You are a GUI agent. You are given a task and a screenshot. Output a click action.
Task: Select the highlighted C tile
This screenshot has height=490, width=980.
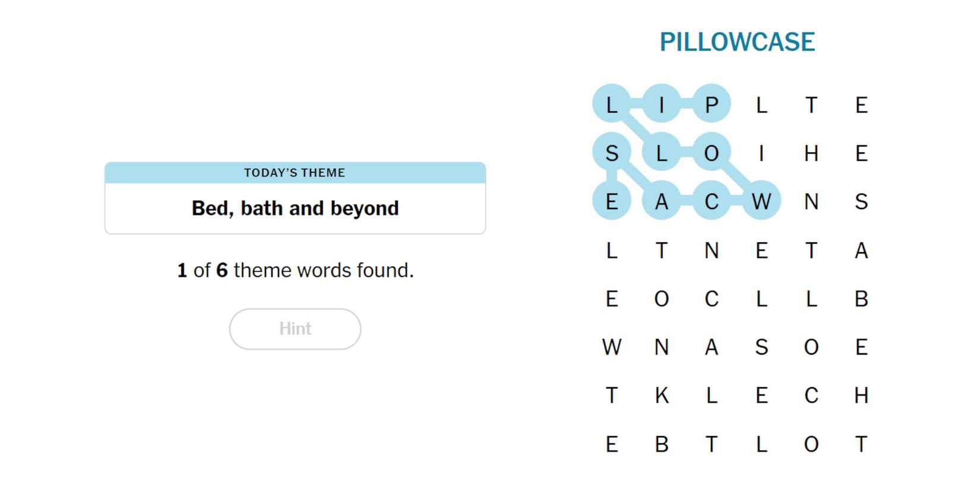tap(711, 201)
